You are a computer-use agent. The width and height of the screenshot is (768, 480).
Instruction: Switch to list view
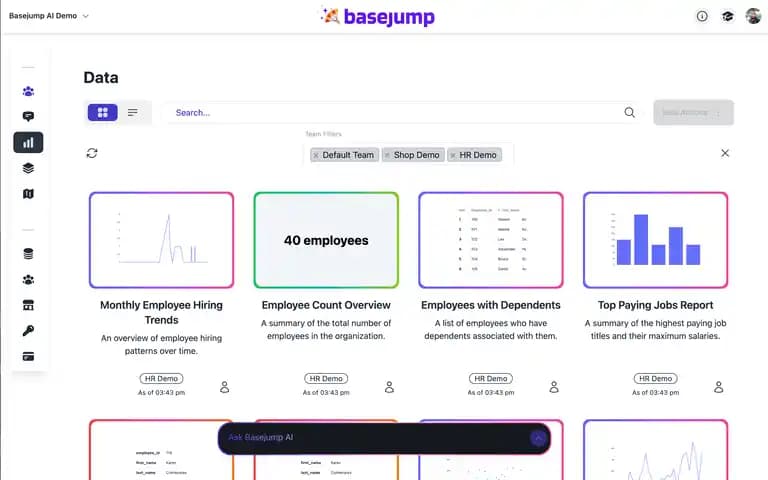click(x=133, y=113)
